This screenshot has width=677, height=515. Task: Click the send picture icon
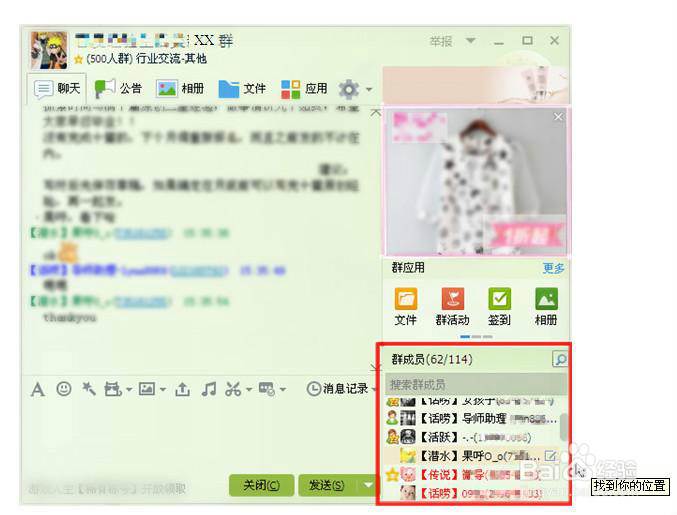(147, 389)
